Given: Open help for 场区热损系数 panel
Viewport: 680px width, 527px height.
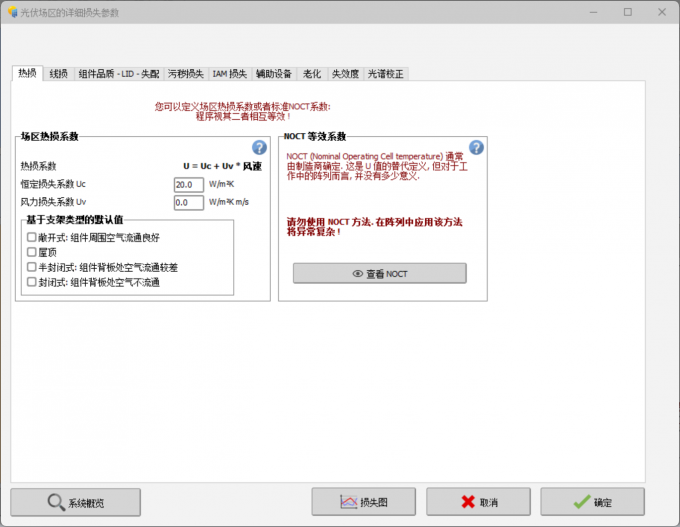Looking at the screenshot, I should (259, 148).
